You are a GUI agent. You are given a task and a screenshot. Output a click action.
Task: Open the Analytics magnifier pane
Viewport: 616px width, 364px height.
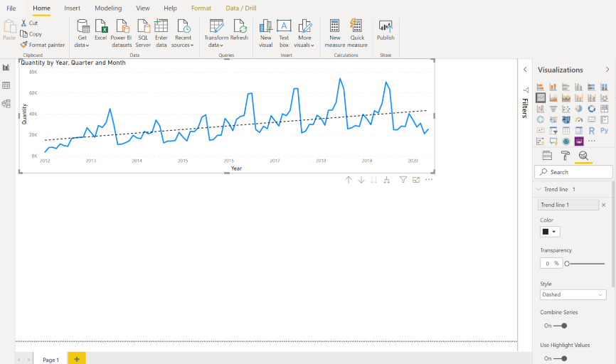[x=583, y=156]
